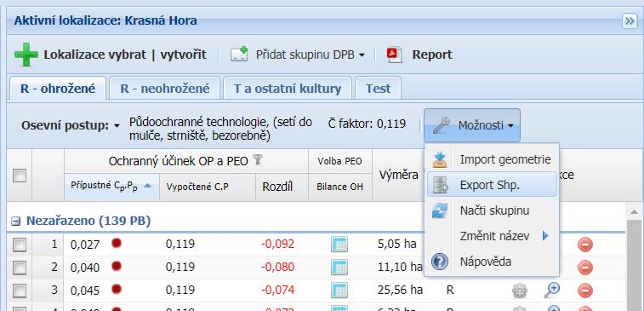Open Bilance OH table icon in row 3
The width and height of the screenshot is (644, 311).
(339, 291)
